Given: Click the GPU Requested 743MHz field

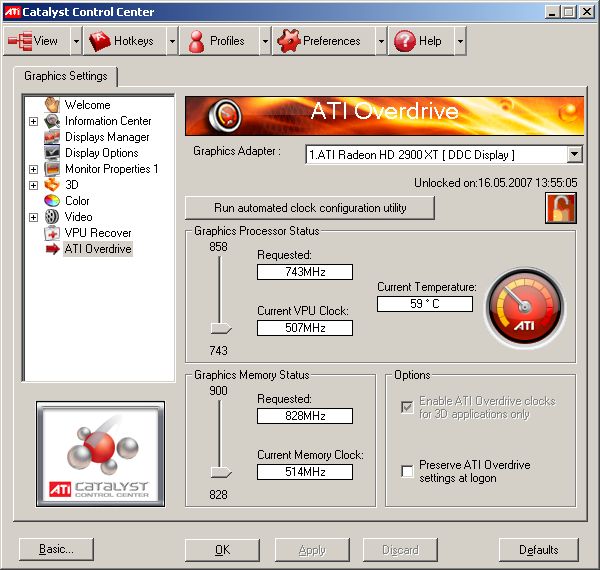Looking at the screenshot, I should [305, 272].
